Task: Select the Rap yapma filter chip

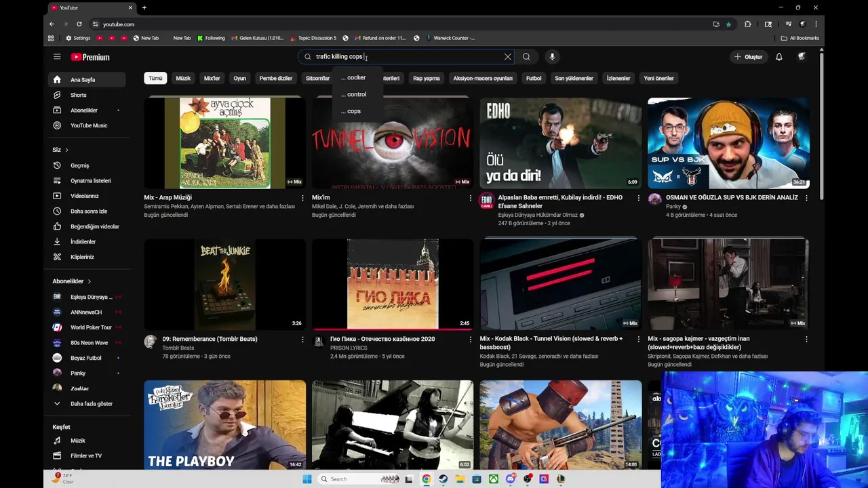Action: [427, 78]
